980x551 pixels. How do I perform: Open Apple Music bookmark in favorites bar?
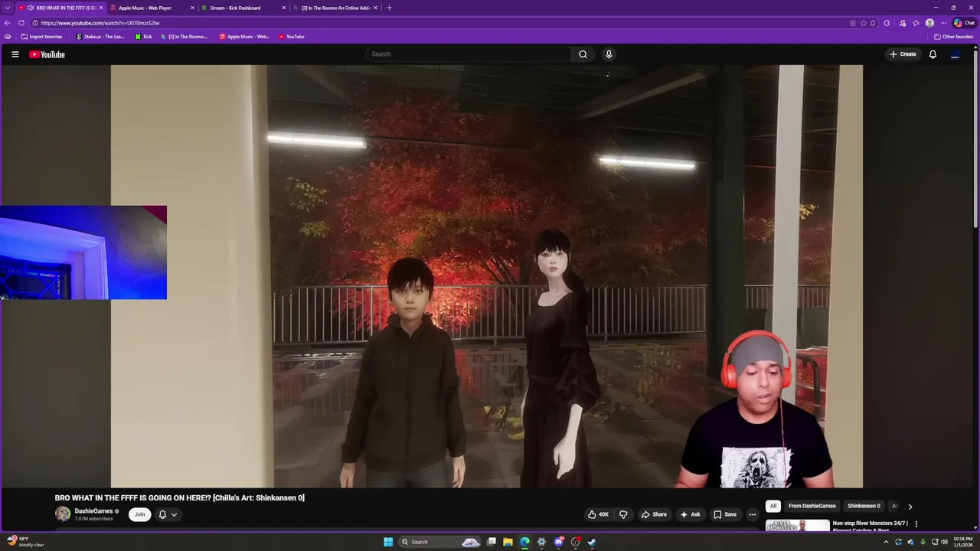click(x=244, y=37)
